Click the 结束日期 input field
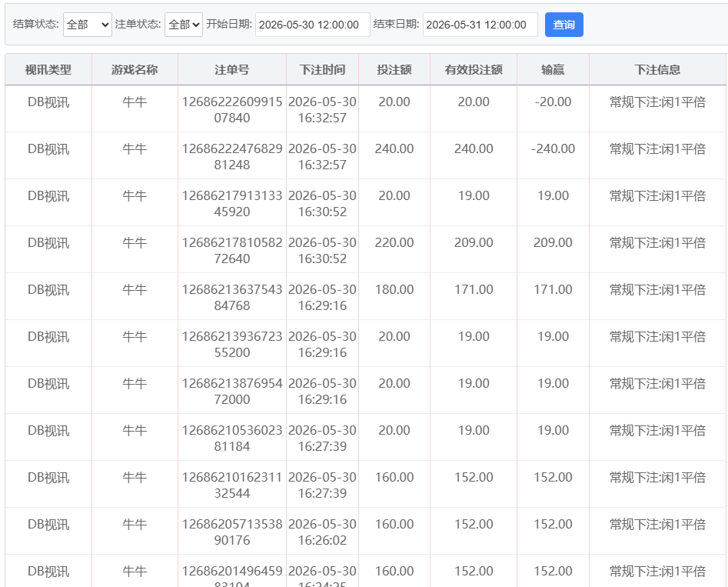Image resolution: width=728 pixels, height=587 pixels. (x=480, y=25)
